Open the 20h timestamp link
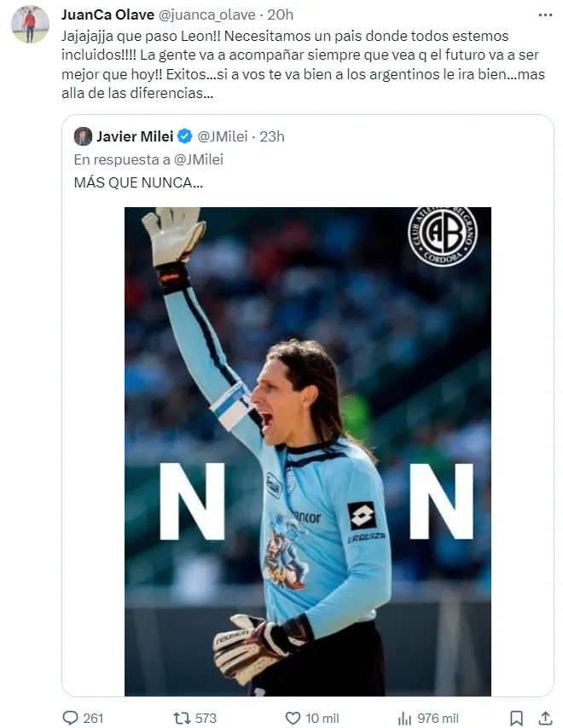 tap(281, 15)
